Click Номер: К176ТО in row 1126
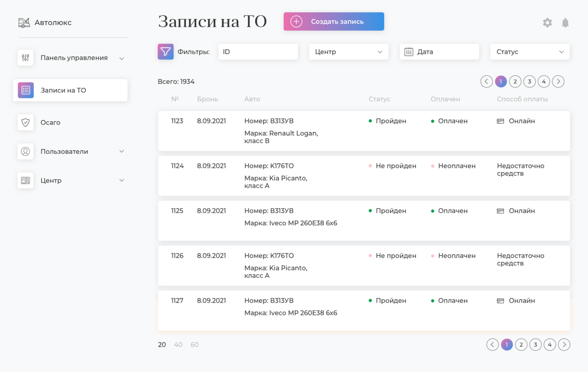 pos(269,256)
